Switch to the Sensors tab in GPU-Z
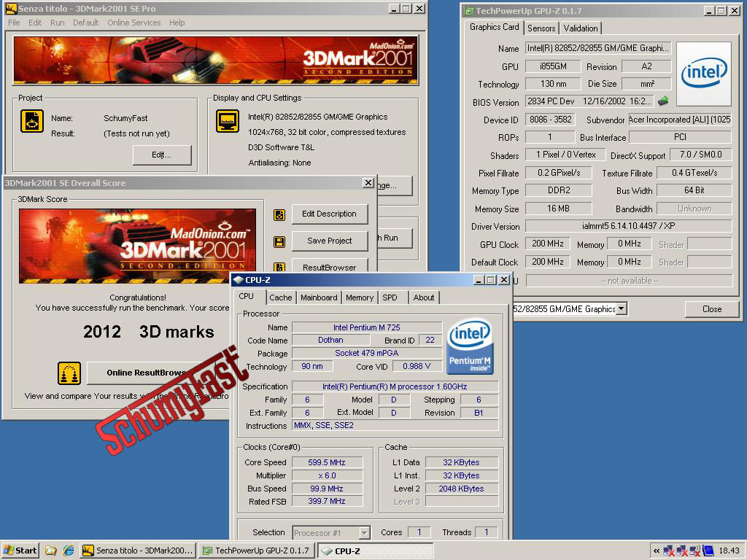The image size is (747, 560). (x=541, y=28)
